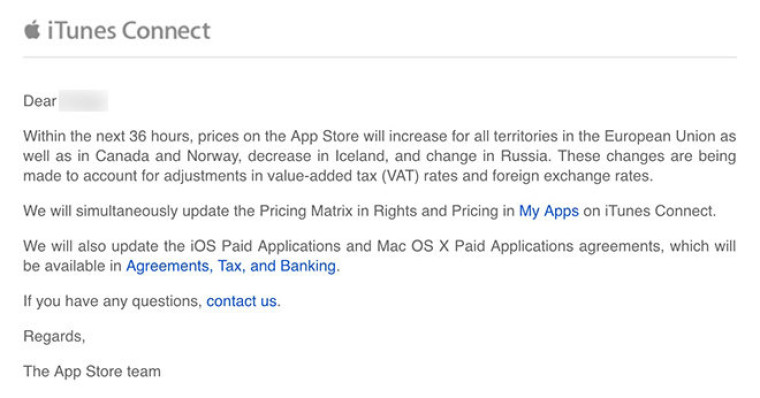Follow the contact us link

pos(241,301)
